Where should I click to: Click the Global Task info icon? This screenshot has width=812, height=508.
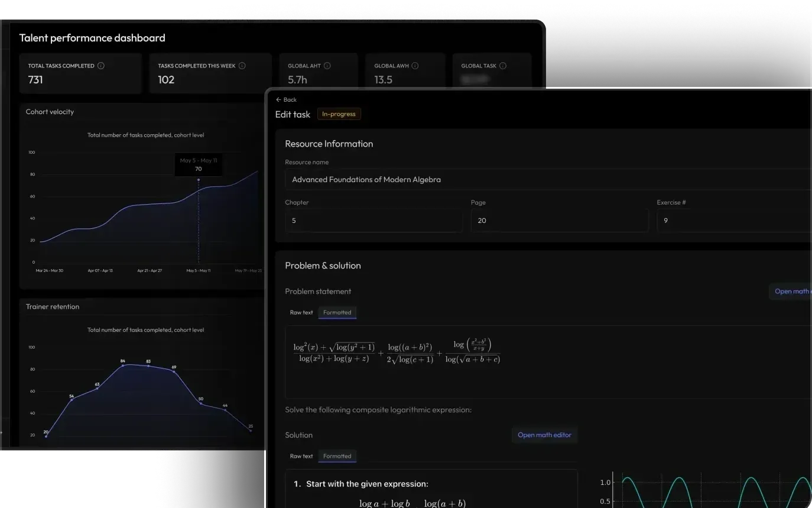click(502, 66)
